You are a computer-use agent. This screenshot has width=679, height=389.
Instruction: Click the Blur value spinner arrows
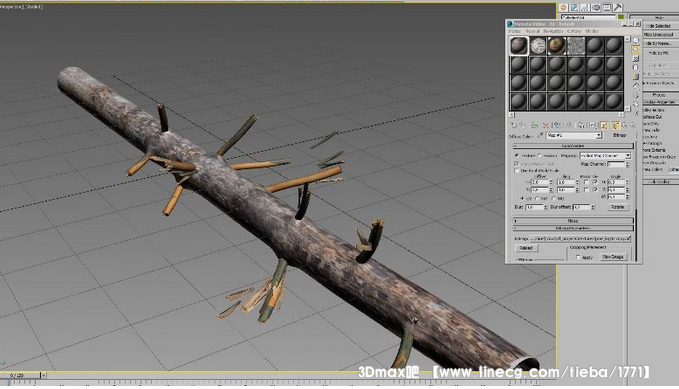click(x=545, y=207)
